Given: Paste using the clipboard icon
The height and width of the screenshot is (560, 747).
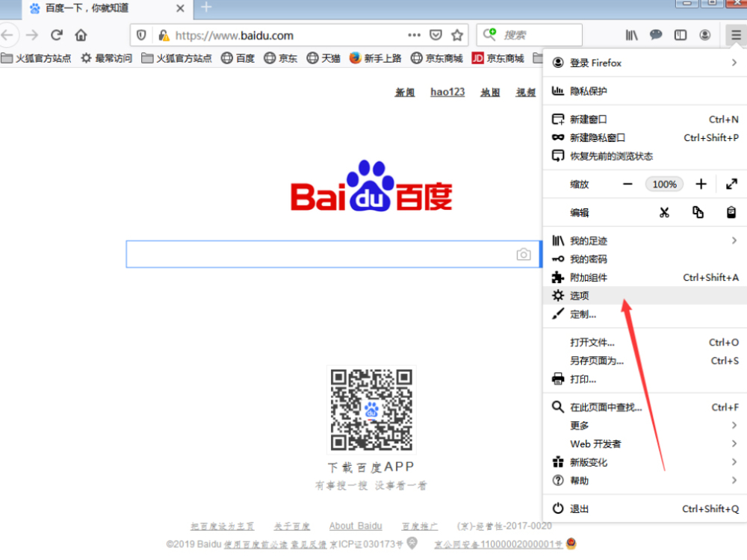Looking at the screenshot, I should [x=731, y=212].
